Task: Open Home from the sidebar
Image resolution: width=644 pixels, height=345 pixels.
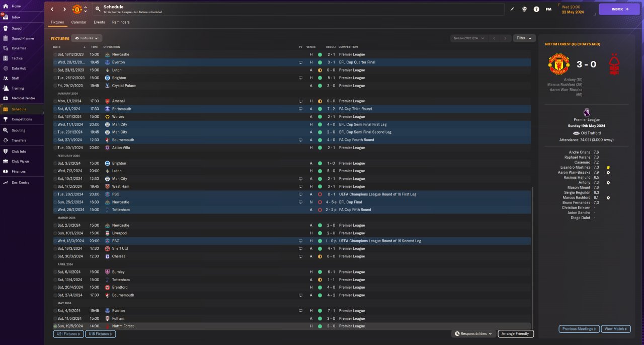Action: [16, 6]
